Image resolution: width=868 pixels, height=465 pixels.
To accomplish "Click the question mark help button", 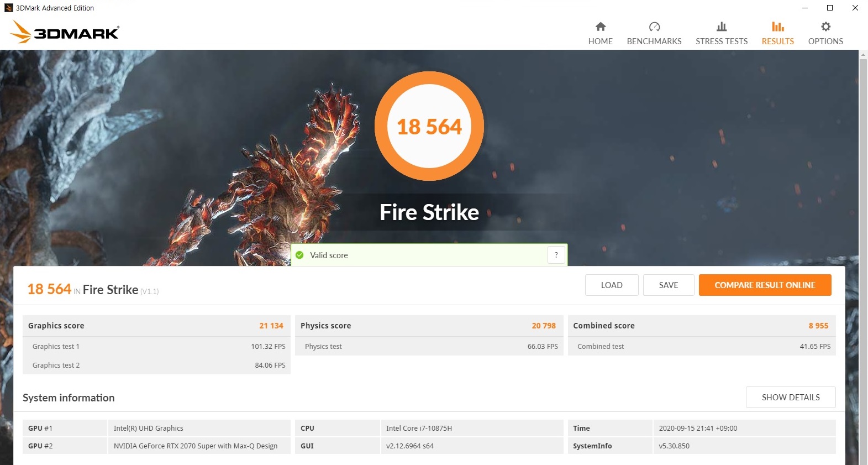I will pyautogui.click(x=556, y=255).
